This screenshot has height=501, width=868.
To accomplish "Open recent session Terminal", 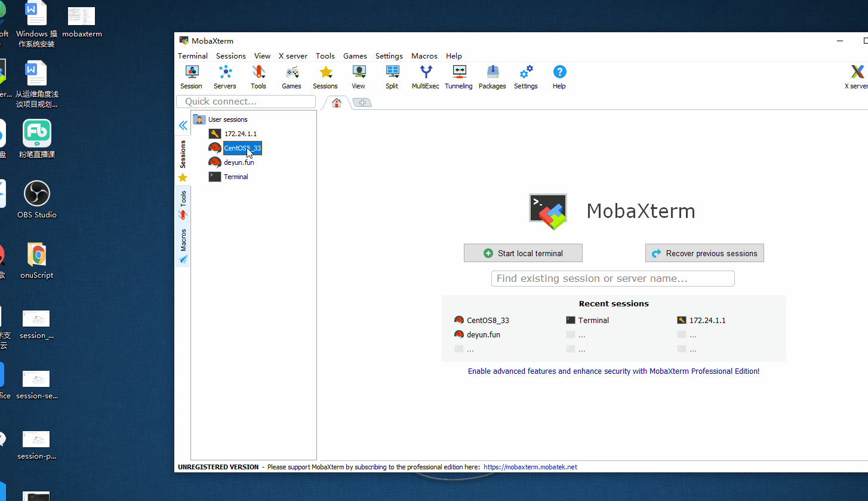I will point(588,320).
